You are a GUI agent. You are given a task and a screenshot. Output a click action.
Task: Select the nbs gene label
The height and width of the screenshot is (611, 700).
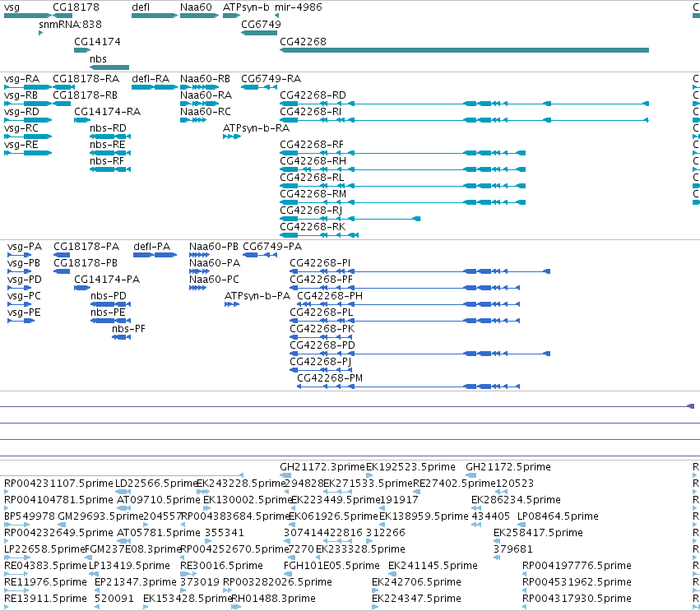coord(98,59)
